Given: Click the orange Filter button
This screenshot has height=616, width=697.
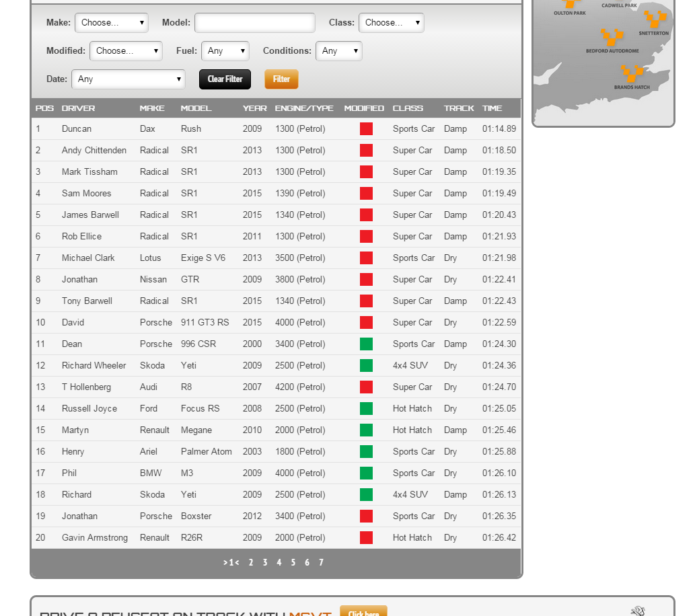Looking at the screenshot, I should click(281, 79).
